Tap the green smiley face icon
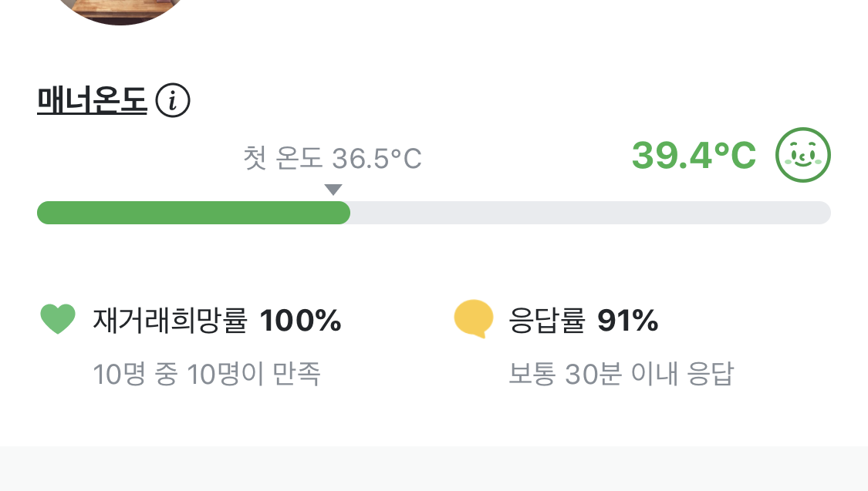The image size is (868, 491). pos(802,156)
